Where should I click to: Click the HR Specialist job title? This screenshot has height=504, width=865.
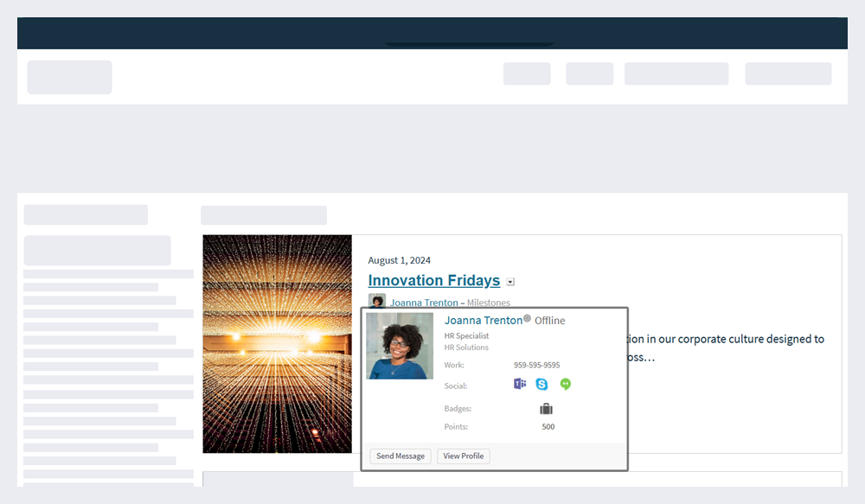click(x=467, y=335)
